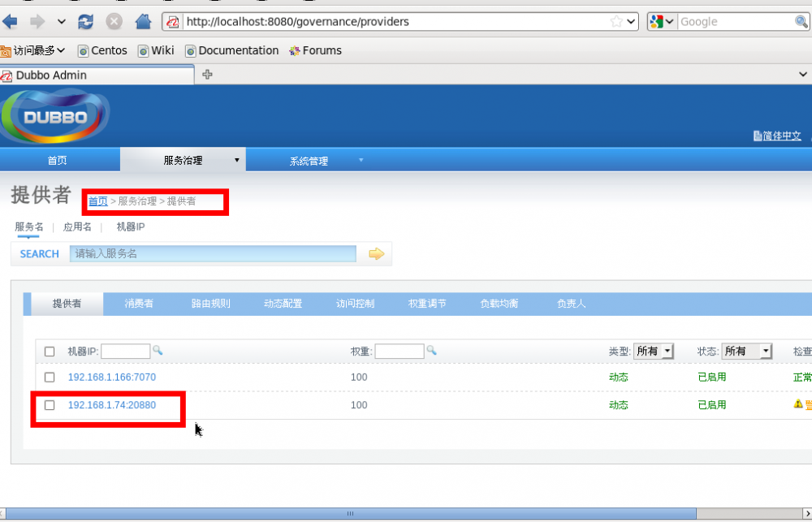Reload the page with the refresh icon

point(85,22)
